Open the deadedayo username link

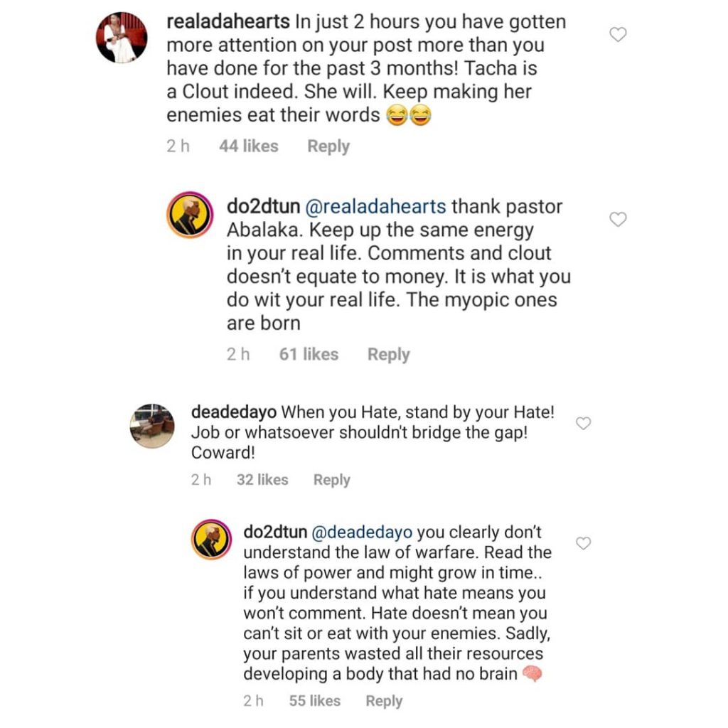234,412
